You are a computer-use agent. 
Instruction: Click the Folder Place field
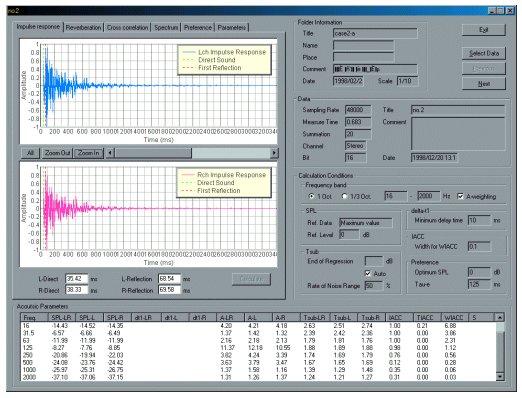tap(363, 57)
